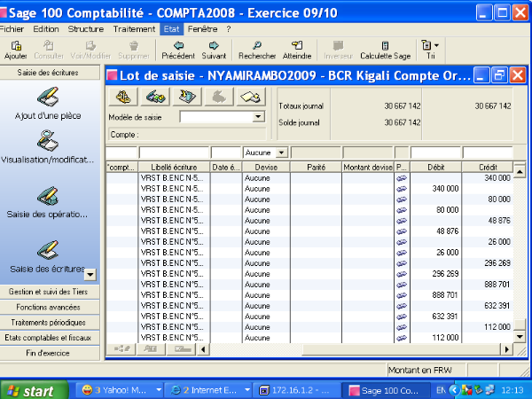Click horizontal scrollbar right arrow
This screenshot has height=399, width=532.
tap(506, 349)
